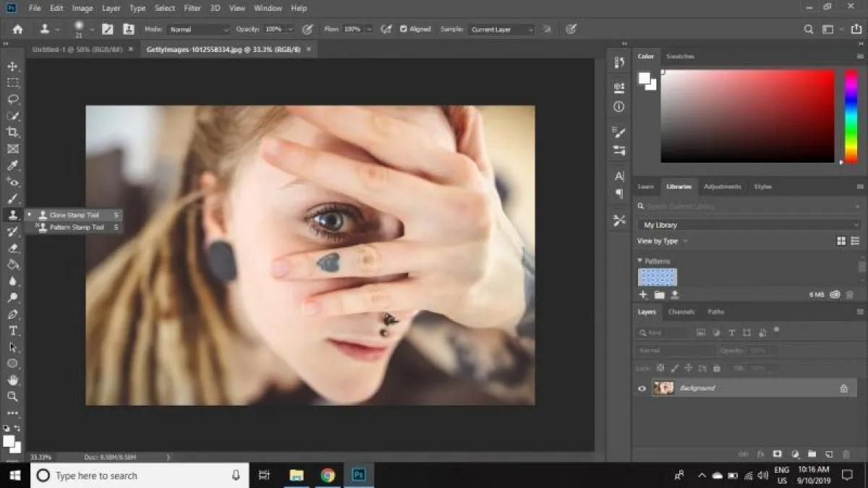Expand the My Library dropdown
The height and width of the screenshot is (488, 868).
click(x=748, y=225)
